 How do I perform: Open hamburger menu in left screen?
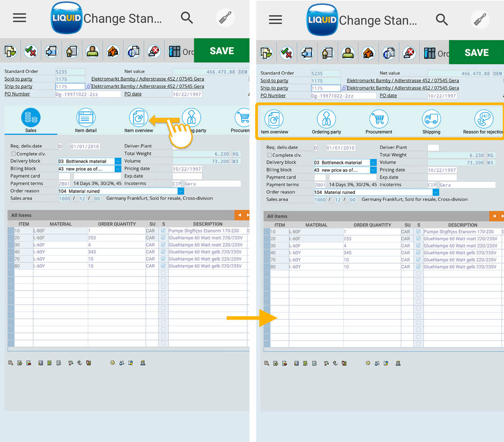[x=19, y=18]
